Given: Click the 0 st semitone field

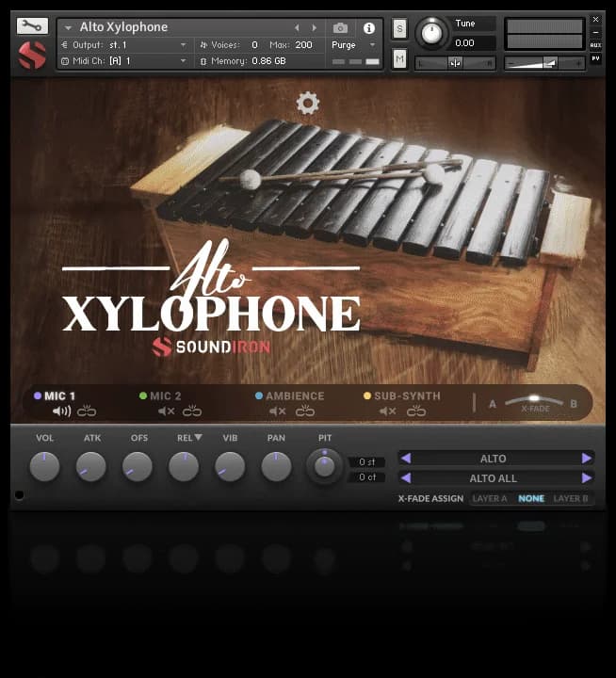Looking at the screenshot, I should (x=366, y=462).
